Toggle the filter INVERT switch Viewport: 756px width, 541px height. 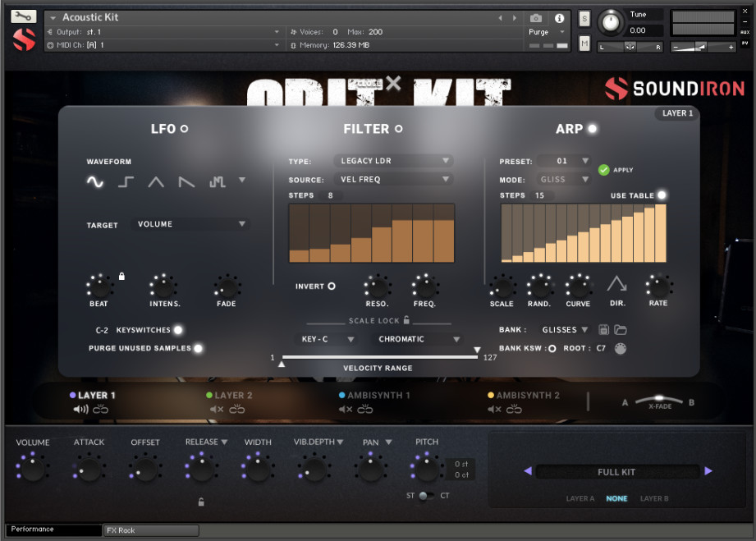(332, 287)
